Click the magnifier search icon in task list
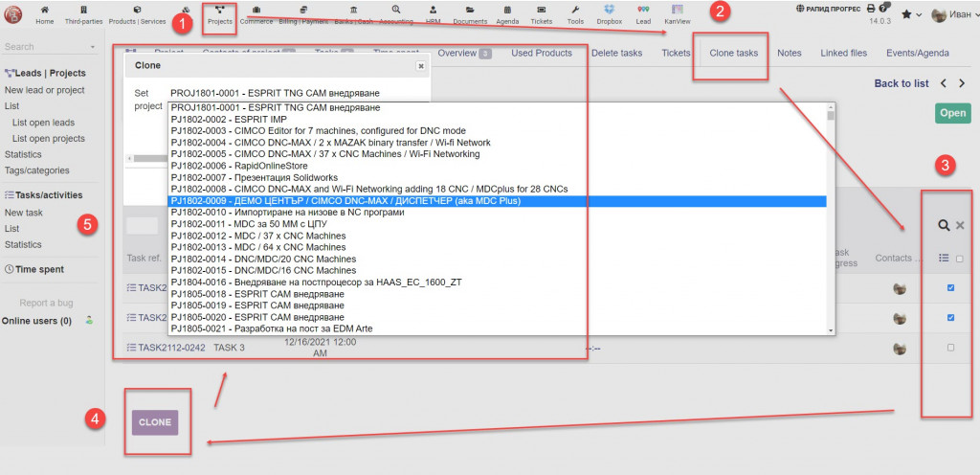This screenshot has width=980, height=475. tap(944, 226)
